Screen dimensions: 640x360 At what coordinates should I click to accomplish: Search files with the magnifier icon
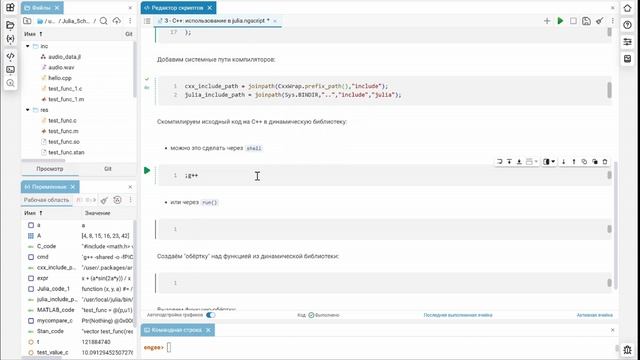(104, 21)
